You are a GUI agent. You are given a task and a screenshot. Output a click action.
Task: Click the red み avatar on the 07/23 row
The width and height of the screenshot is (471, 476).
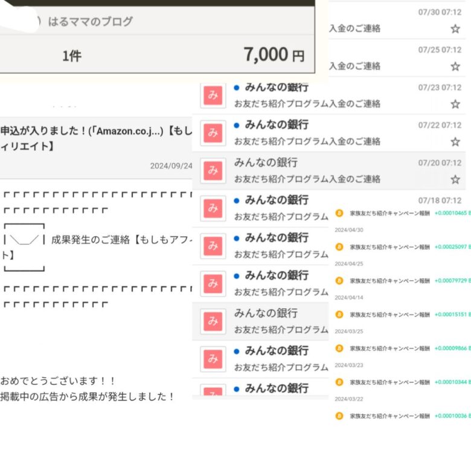click(213, 95)
